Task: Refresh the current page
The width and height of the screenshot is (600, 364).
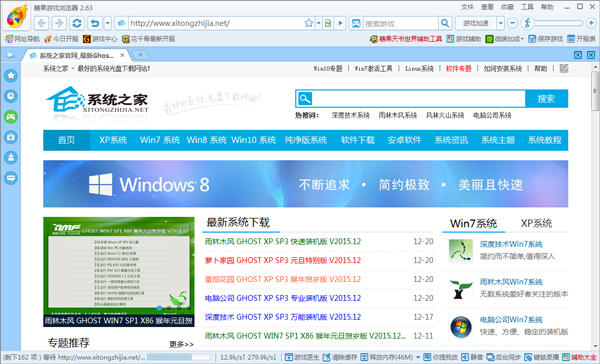Action: (x=77, y=23)
